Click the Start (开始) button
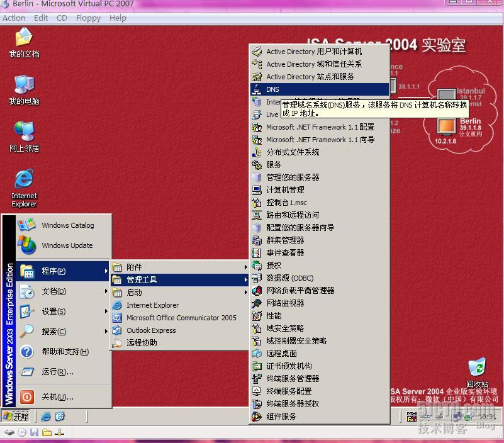The width and height of the screenshot is (504, 443). point(16,417)
